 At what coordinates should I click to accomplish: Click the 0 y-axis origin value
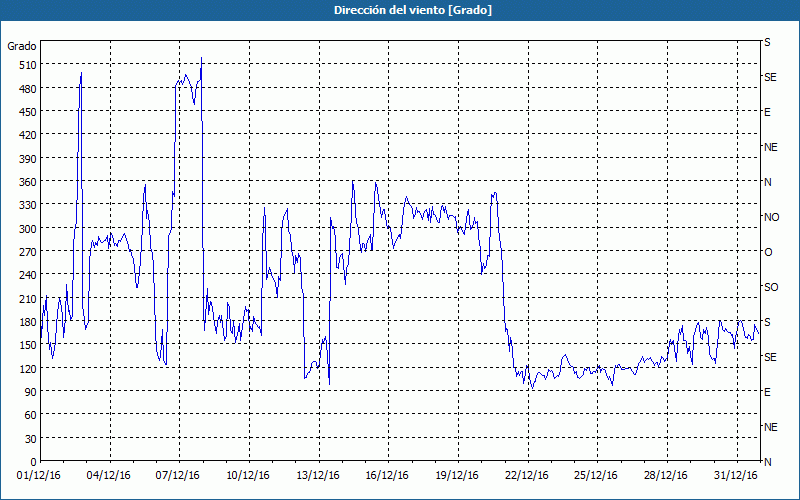click(x=33, y=462)
